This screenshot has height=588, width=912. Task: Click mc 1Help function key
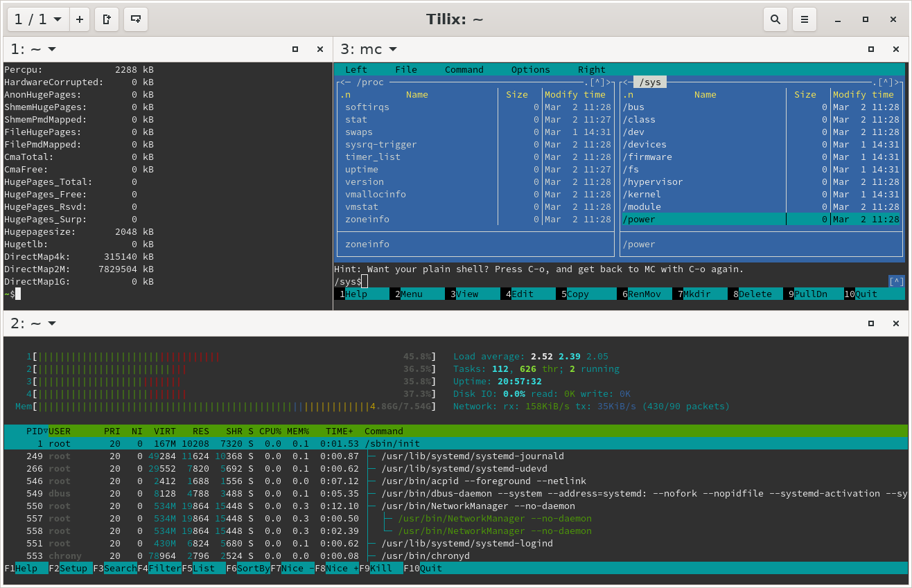pyautogui.click(x=362, y=294)
